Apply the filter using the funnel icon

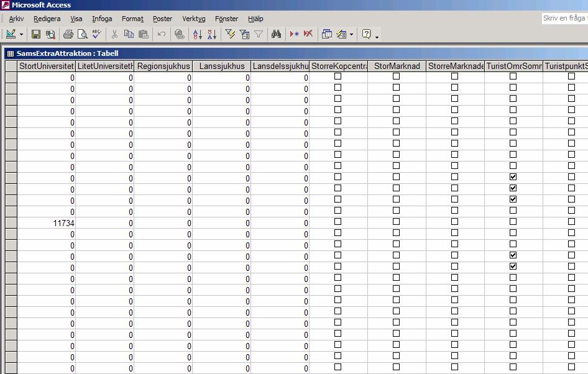click(x=259, y=34)
